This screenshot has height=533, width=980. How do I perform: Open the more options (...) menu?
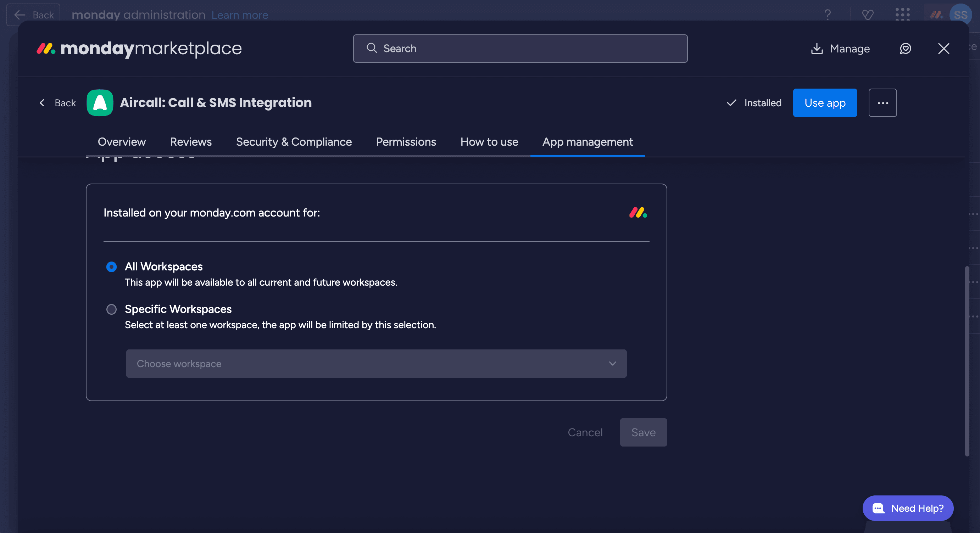(x=882, y=103)
